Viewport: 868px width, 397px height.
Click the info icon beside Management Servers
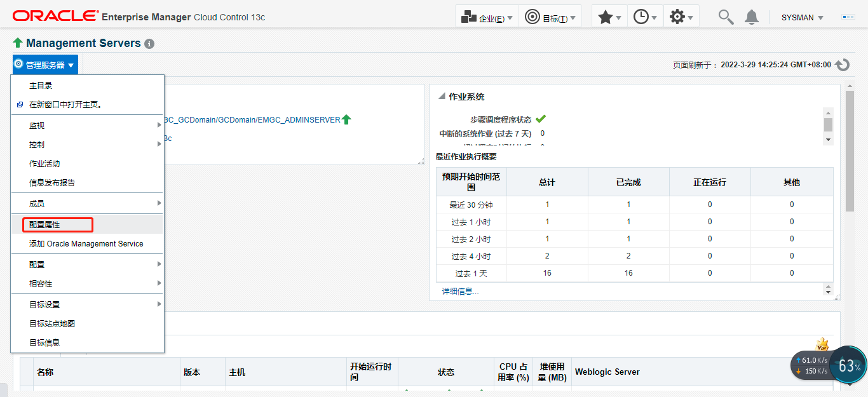149,44
